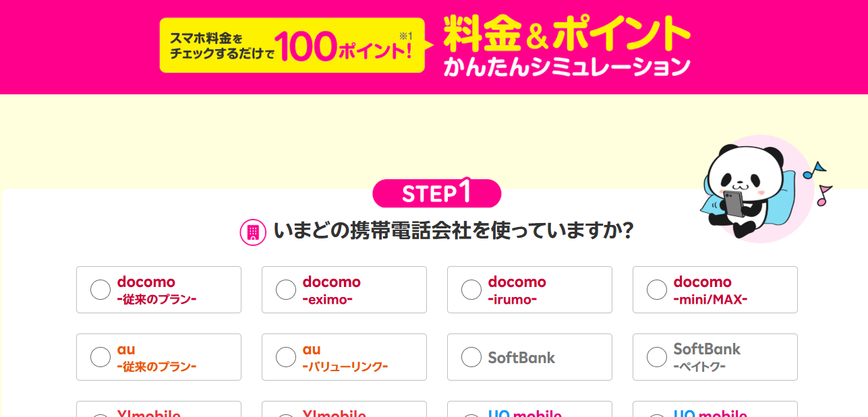The image size is (868, 417).
Task: Select the docomo 従来のプラン radio button
Action: point(100,290)
